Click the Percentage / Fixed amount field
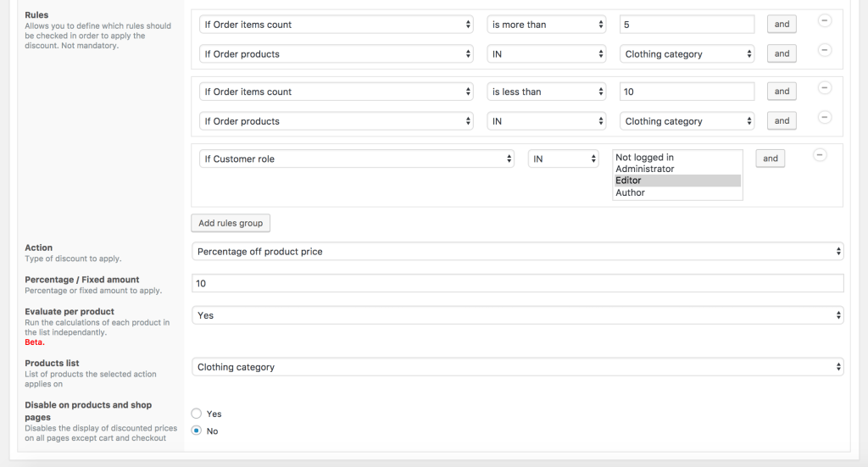Image resolution: width=868 pixels, height=467 pixels. [x=518, y=284]
